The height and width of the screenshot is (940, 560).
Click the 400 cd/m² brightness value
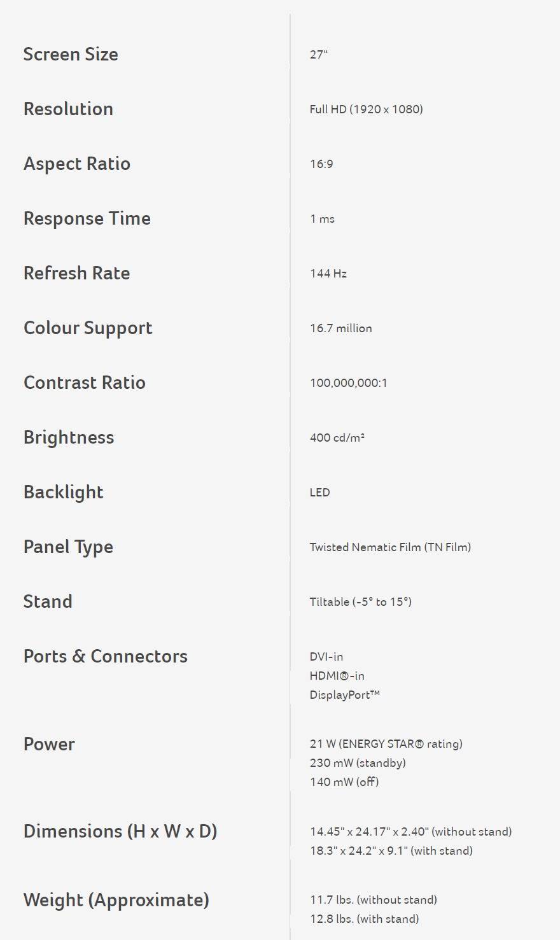[x=337, y=438]
